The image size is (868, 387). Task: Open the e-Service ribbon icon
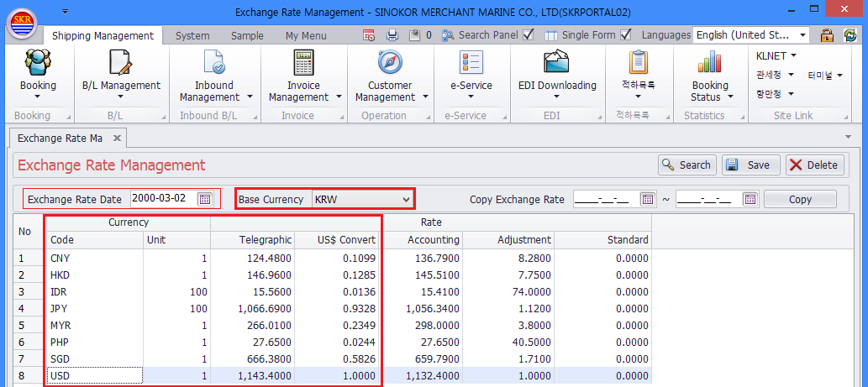[x=471, y=61]
